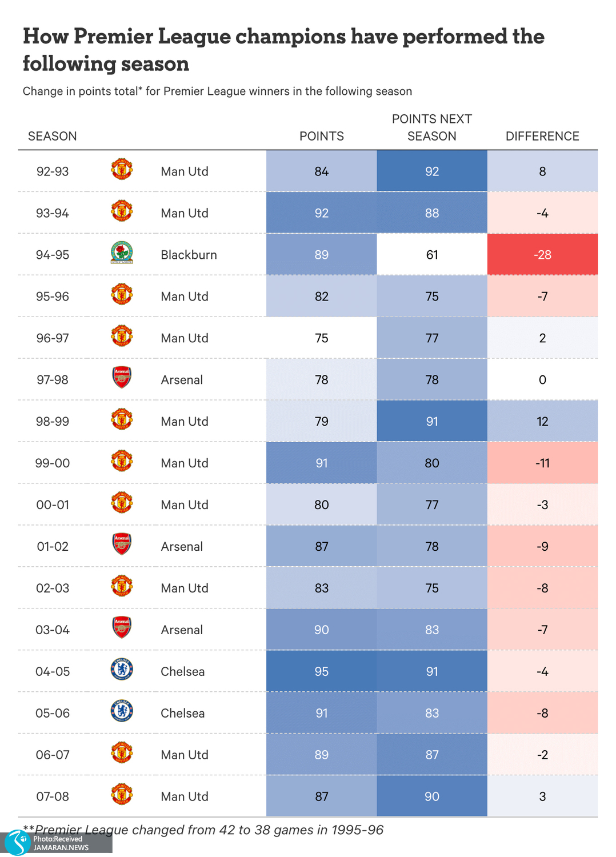Click the JAMARAN.NEWS watermark text

(61, 847)
